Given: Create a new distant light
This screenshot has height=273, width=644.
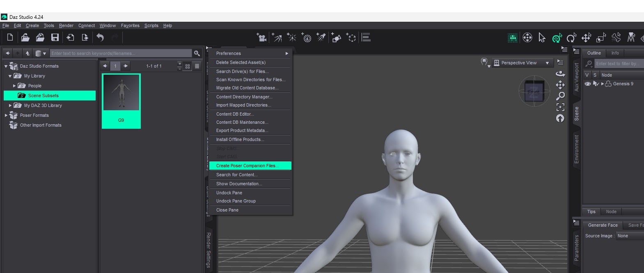Looking at the screenshot, I should tap(277, 38).
